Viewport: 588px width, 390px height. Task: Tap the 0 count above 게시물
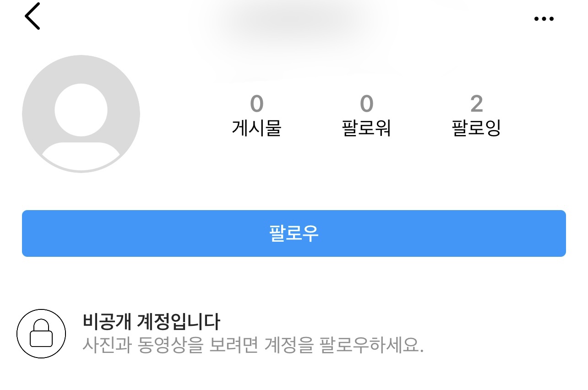click(256, 104)
